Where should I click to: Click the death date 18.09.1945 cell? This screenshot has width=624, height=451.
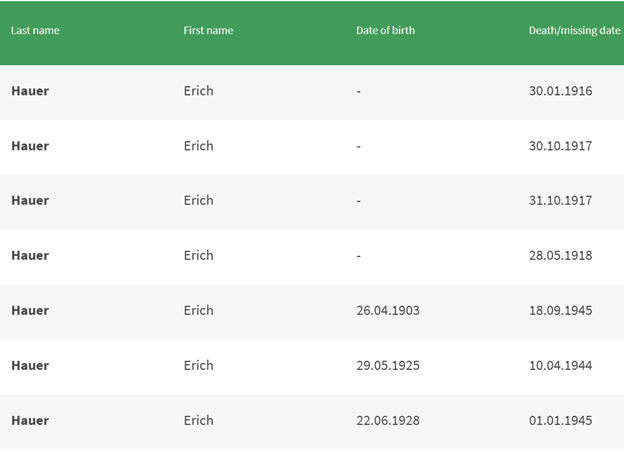(561, 310)
